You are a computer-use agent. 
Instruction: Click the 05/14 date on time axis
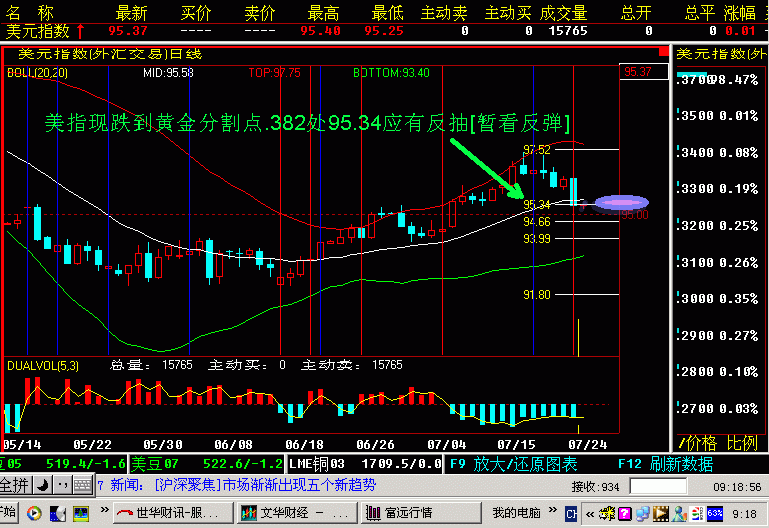click(x=22, y=445)
